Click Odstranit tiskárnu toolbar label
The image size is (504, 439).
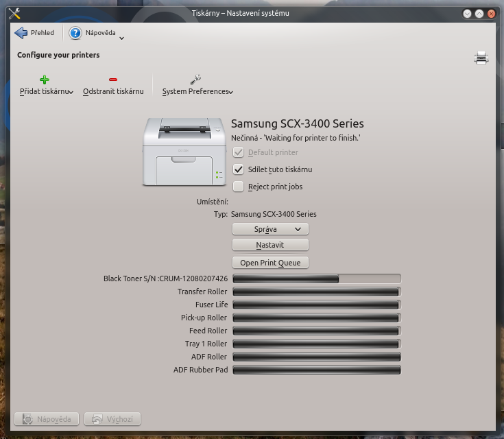pyautogui.click(x=113, y=91)
